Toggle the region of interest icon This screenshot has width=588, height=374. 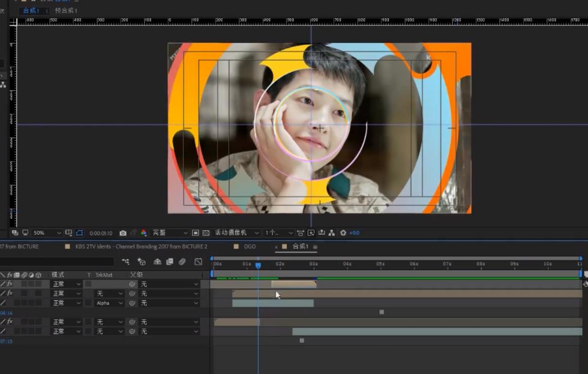tap(196, 233)
